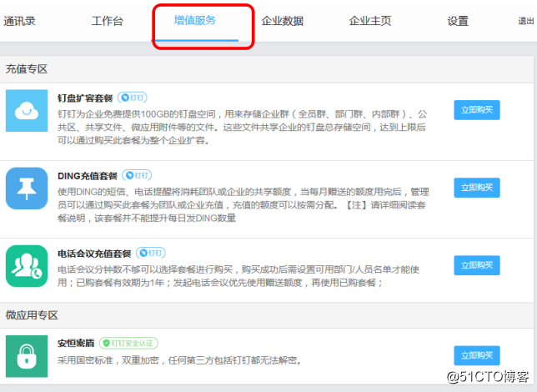Click the 钉盘扩容套餐 description about 100GB storage
Screen dimensions: 537x392
pos(243,127)
